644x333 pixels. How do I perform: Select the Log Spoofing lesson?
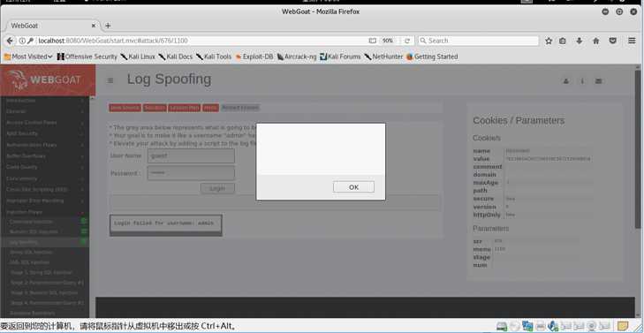pyautogui.click(x=44, y=242)
